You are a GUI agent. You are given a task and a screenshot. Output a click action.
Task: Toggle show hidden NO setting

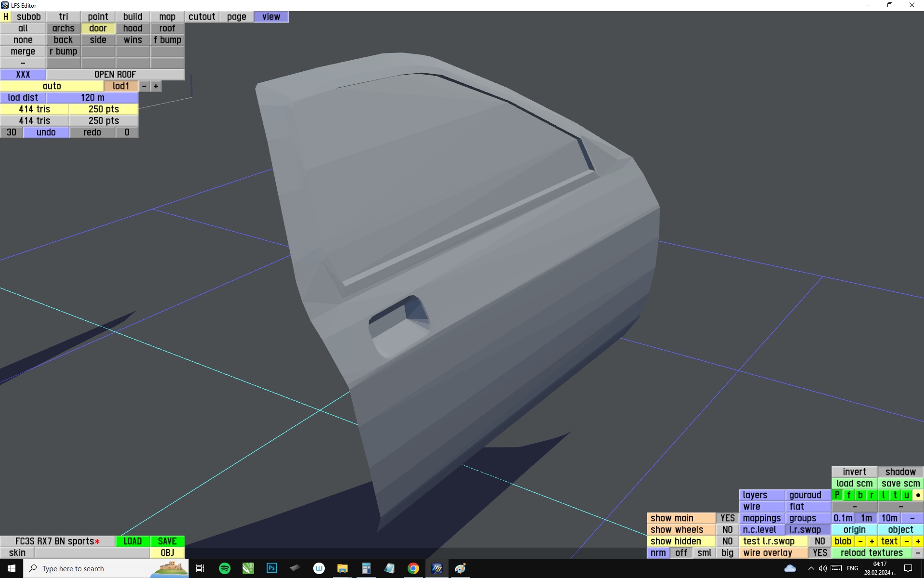(727, 541)
